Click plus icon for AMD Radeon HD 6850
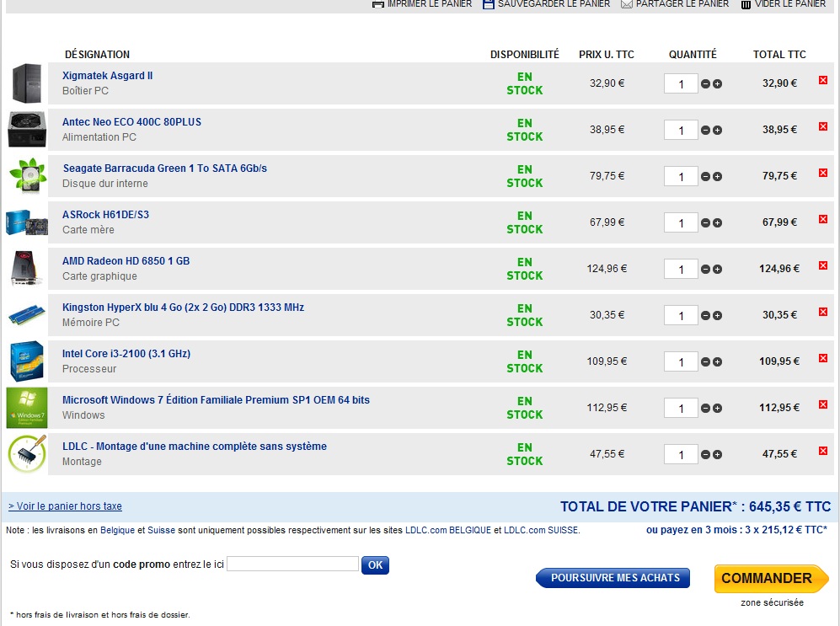This screenshot has height=626, width=840. 718,270
